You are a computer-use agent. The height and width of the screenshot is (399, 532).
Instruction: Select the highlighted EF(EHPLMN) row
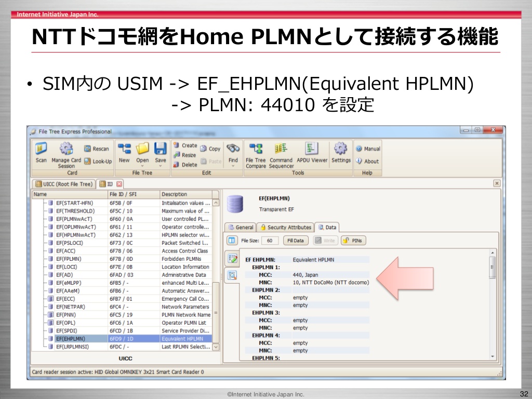[133, 339]
